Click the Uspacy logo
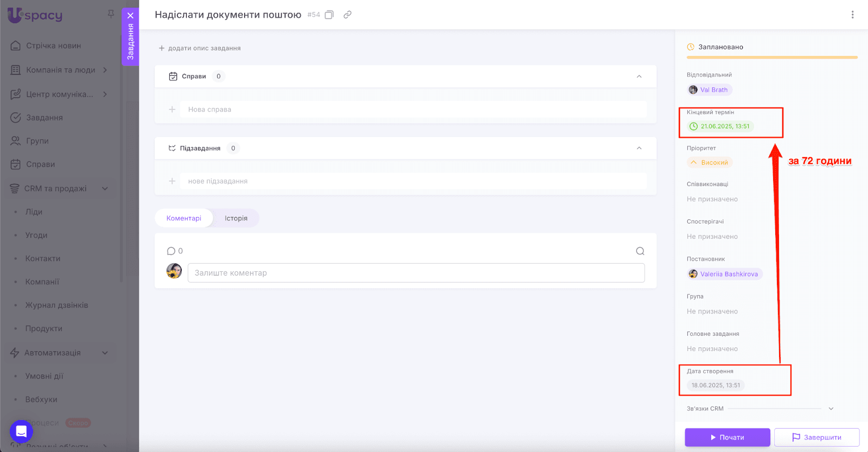 [35, 15]
